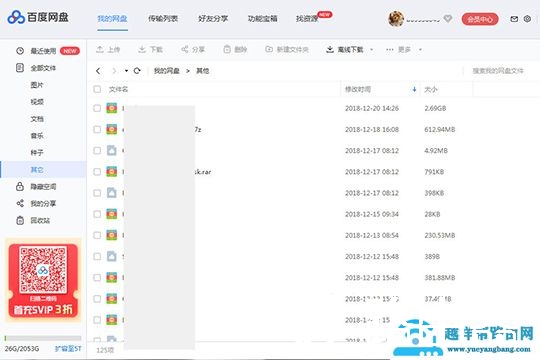Toggle the select-all checkbox beside 文件名
The height and width of the screenshot is (360, 540).
pyautogui.click(x=97, y=89)
